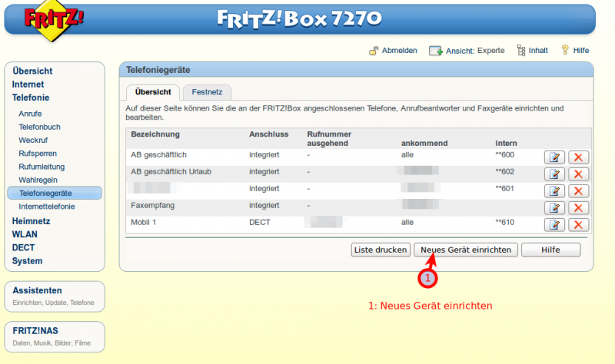
Task: Open Übersicht in the sidebar menu
Action: click(x=32, y=71)
